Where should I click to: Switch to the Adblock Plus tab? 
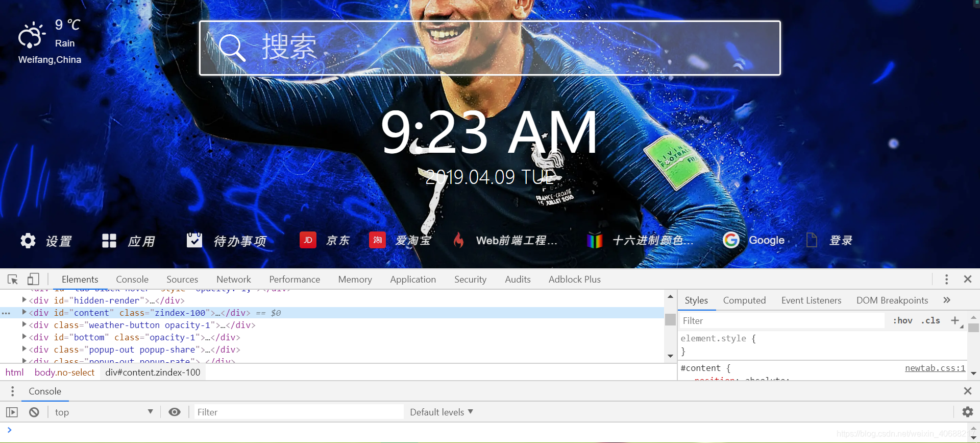pos(575,279)
